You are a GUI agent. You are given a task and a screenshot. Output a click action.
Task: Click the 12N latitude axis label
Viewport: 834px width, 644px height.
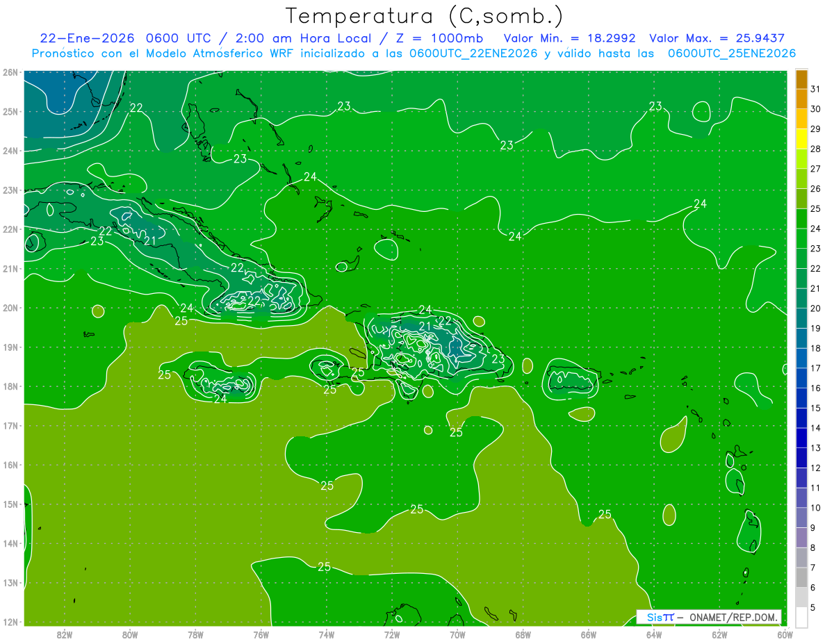pyautogui.click(x=10, y=622)
